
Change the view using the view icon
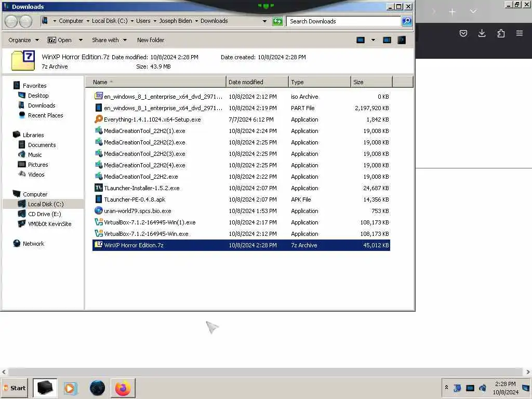click(361, 40)
